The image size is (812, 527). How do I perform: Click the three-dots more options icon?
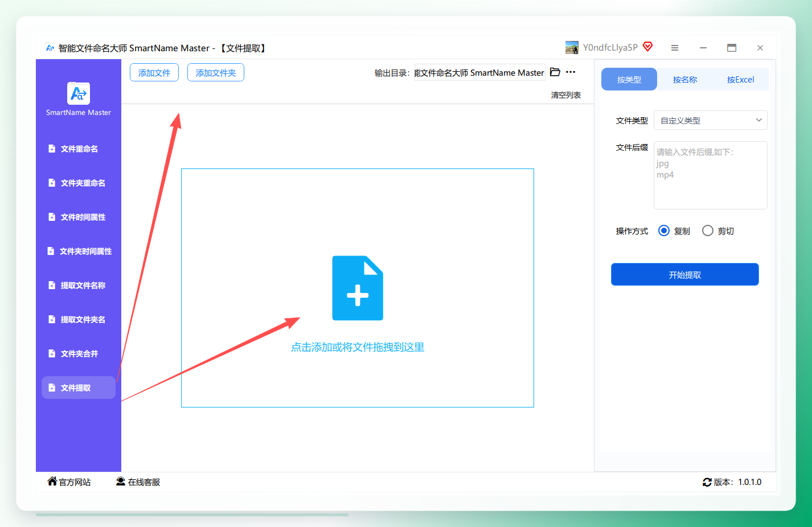point(571,72)
